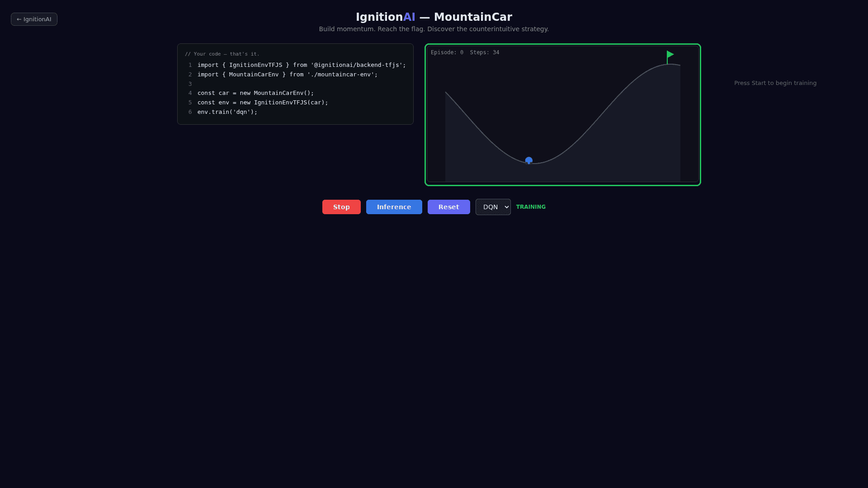Click blank line number 3 in code

coord(190,84)
